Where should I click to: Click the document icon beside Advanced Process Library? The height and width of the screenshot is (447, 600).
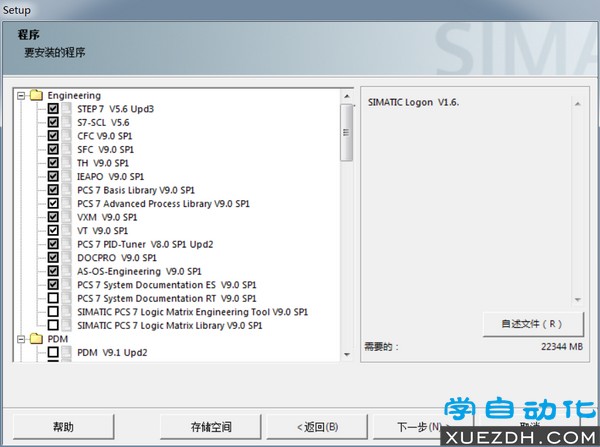(67, 203)
